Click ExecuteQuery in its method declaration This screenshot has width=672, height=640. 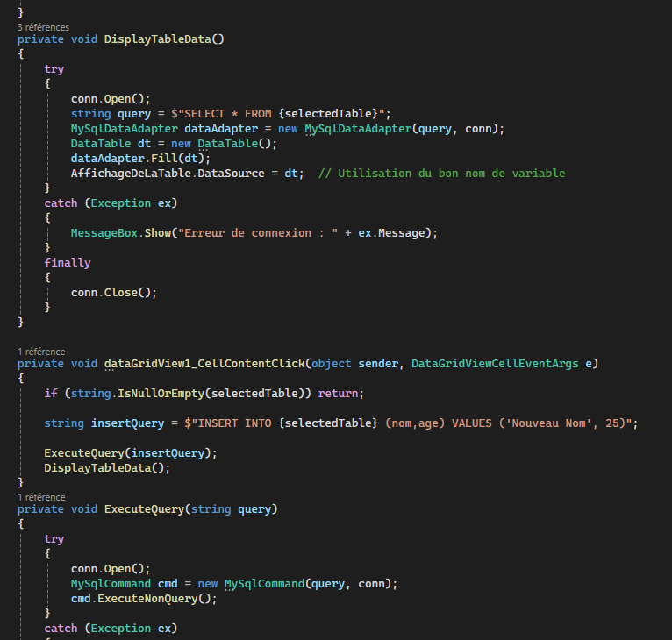[x=144, y=509]
